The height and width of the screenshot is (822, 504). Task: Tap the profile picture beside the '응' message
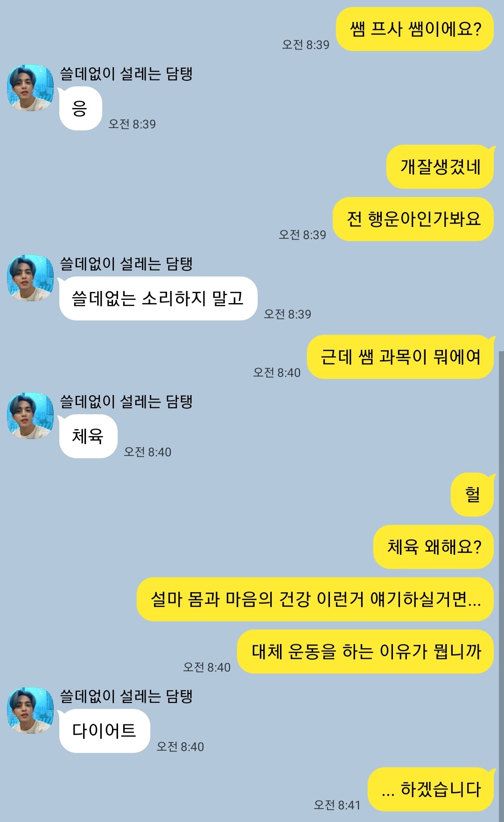tap(30, 88)
